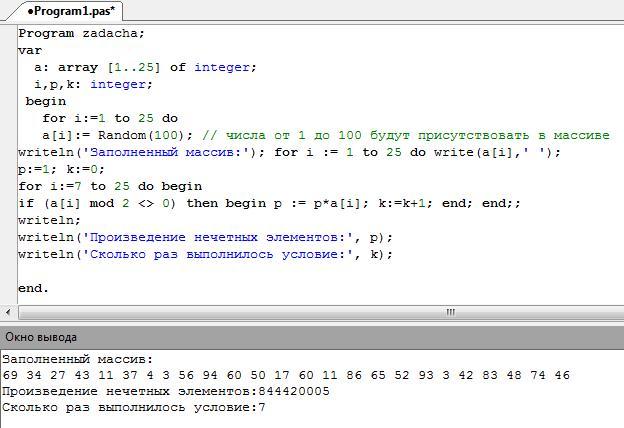Click the standalone 'begin' keyword line
The image size is (624, 428).
(46, 101)
